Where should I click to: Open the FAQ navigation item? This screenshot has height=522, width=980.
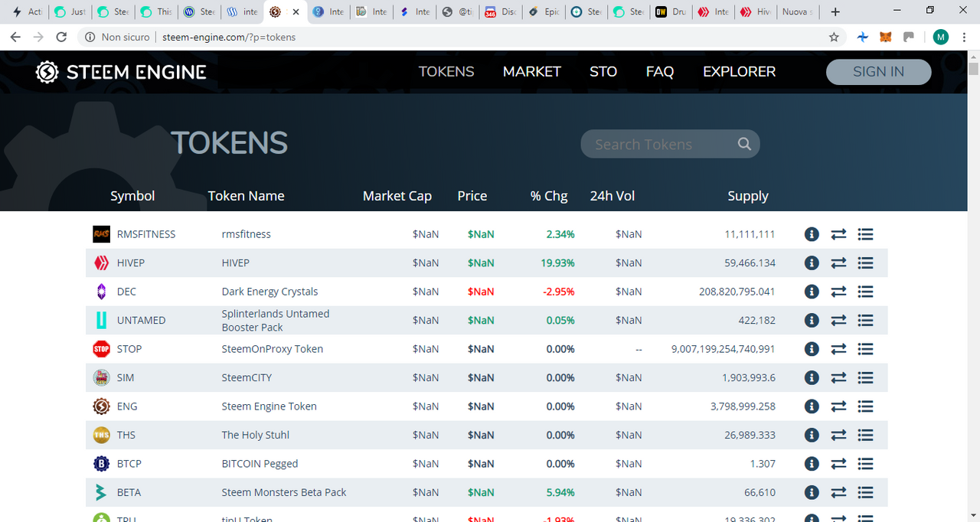coord(660,71)
